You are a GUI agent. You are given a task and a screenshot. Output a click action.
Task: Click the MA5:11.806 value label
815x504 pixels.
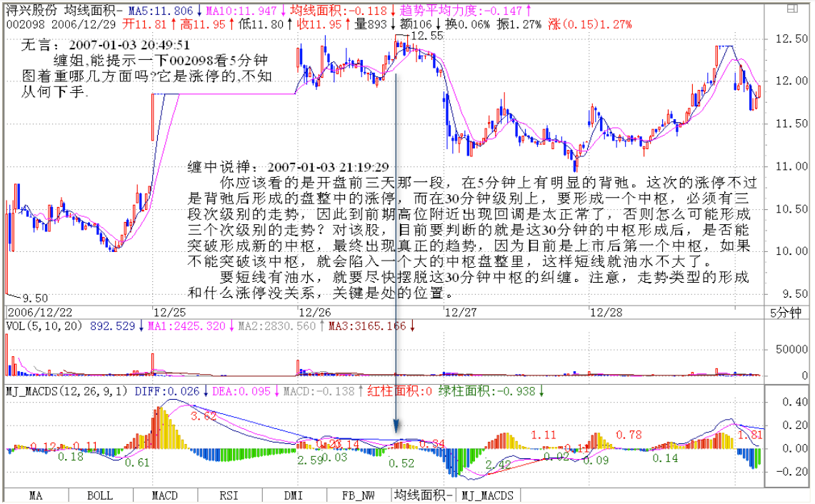(x=161, y=11)
